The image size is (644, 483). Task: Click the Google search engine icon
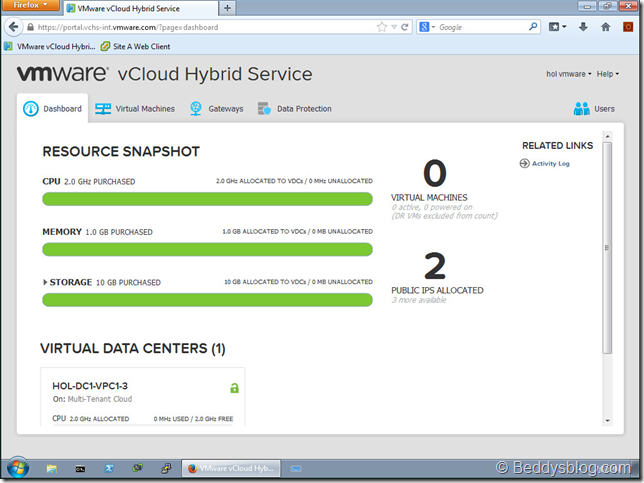pos(424,27)
